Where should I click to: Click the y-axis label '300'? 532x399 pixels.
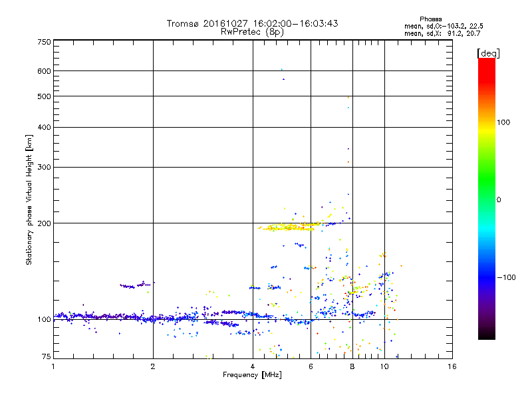pyautogui.click(x=44, y=168)
